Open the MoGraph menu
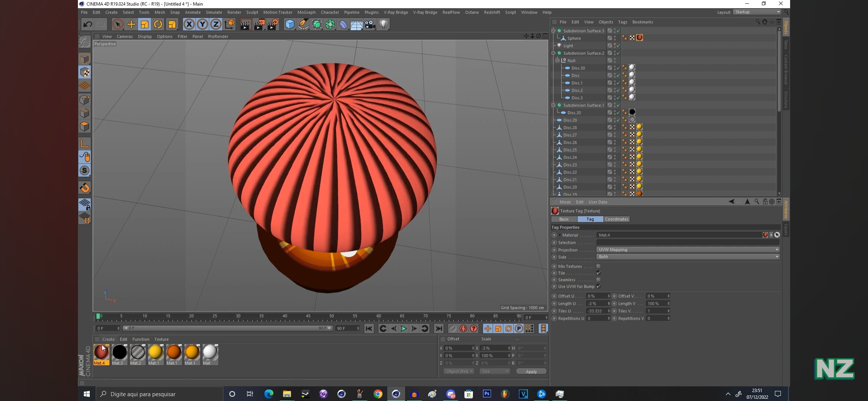 pos(306,12)
